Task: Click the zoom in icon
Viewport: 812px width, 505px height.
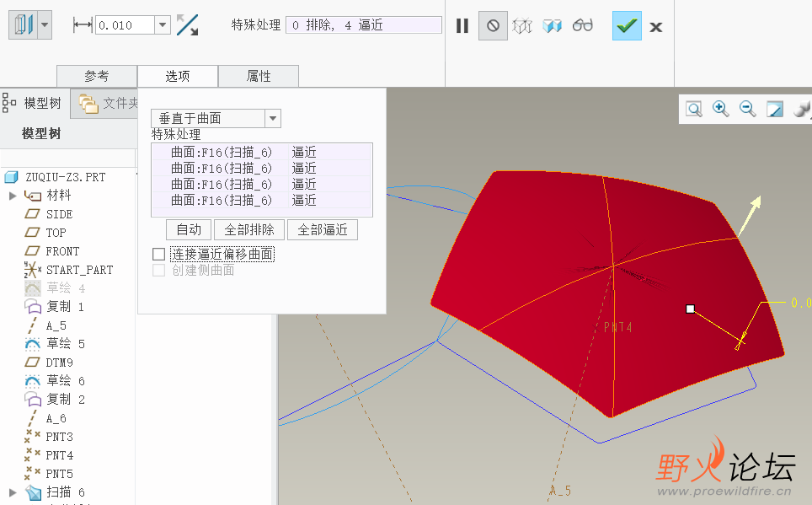Action: point(720,109)
